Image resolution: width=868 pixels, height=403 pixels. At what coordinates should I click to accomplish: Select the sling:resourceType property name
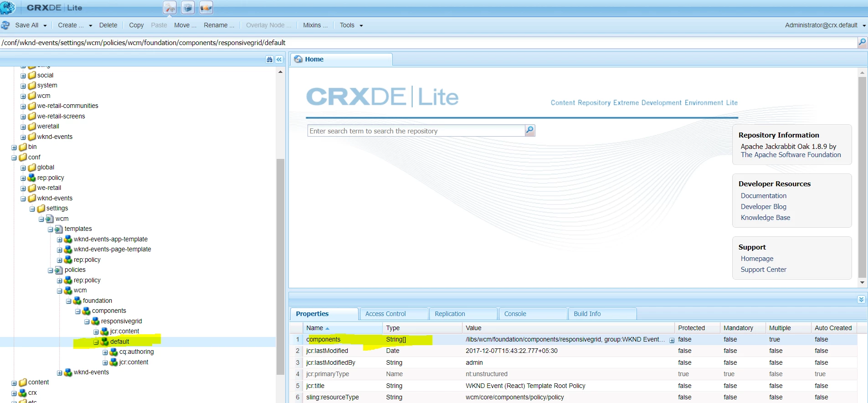(x=333, y=397)
